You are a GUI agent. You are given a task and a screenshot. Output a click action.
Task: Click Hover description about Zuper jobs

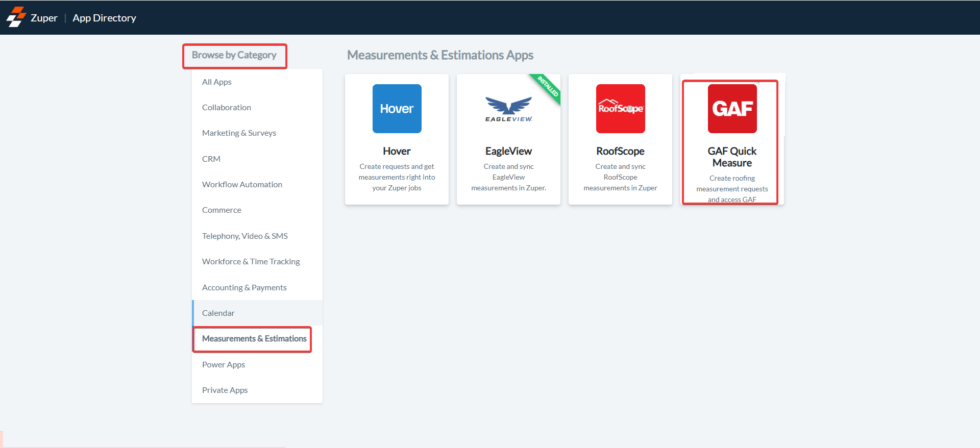tap(397, 177)
